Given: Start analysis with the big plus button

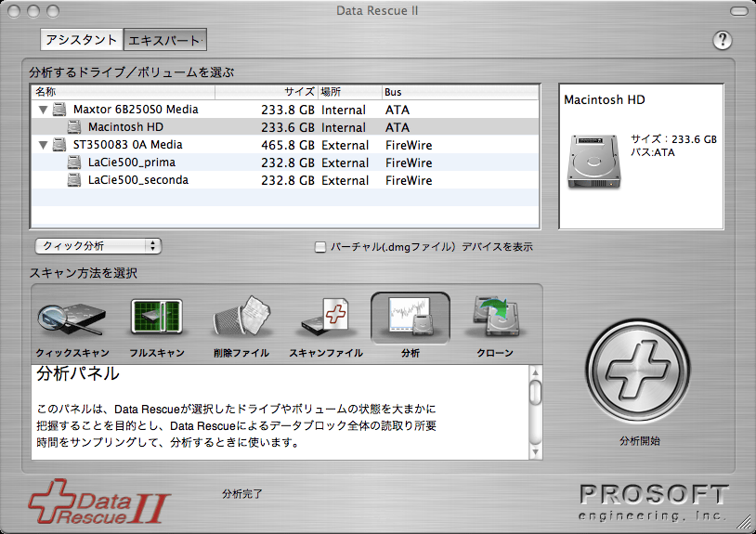Looking at the screenshot, I should coord(638,371).
